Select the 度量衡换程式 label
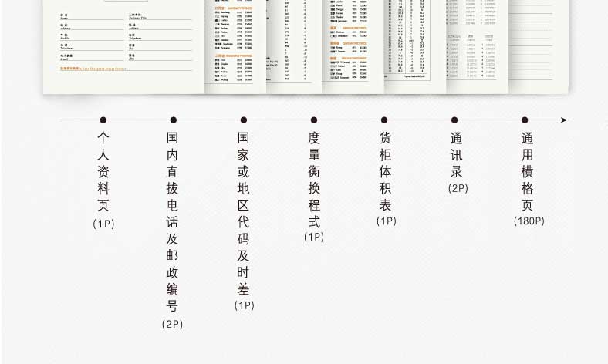The image size is (608, 364). [x=314, y=180]
